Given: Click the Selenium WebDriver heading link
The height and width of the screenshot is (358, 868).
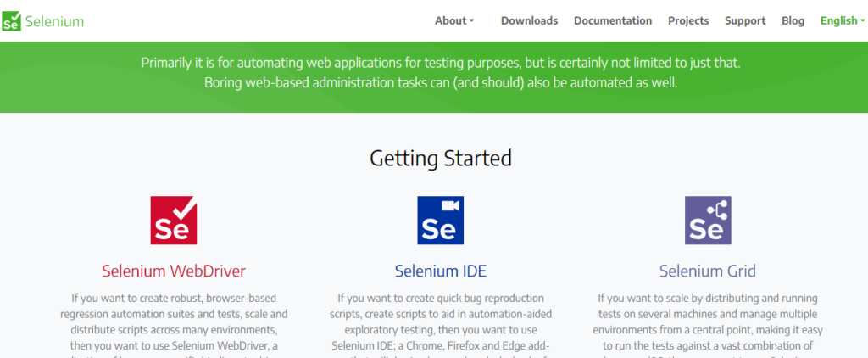Looking at the screenshot, I should [174, 271].
